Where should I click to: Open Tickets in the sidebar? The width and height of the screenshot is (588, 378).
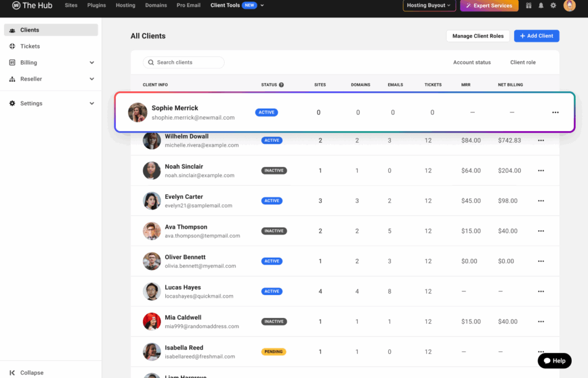[30, 46]
